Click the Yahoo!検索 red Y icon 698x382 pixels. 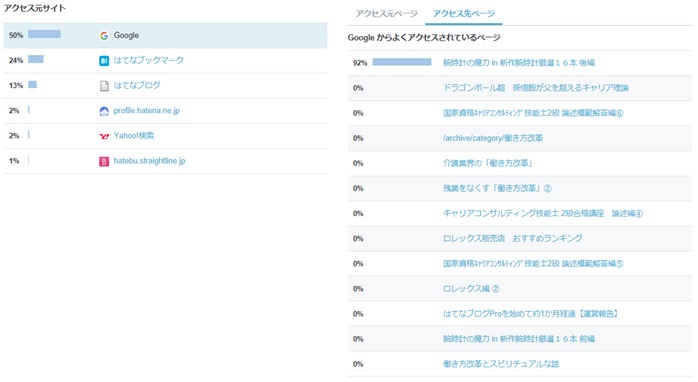pyautogui.click(x=104, y=136)
